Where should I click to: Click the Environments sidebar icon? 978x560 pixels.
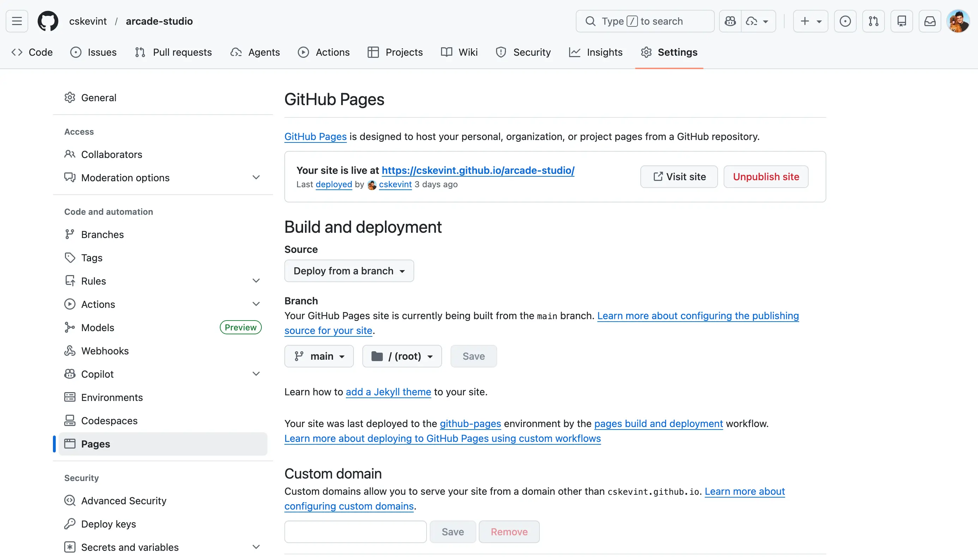pos(70,397)
